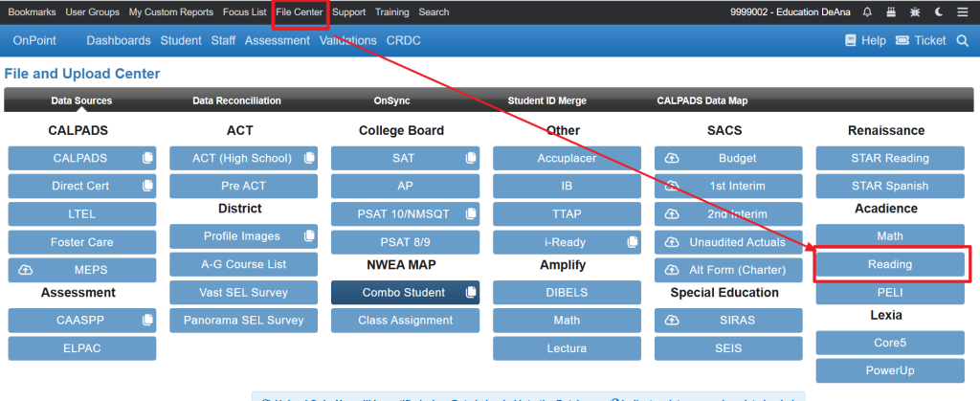The width and height of the screenshot is (980, 401).
Task: Click the cloud upload icon on Budget
Action: (672, 158)
